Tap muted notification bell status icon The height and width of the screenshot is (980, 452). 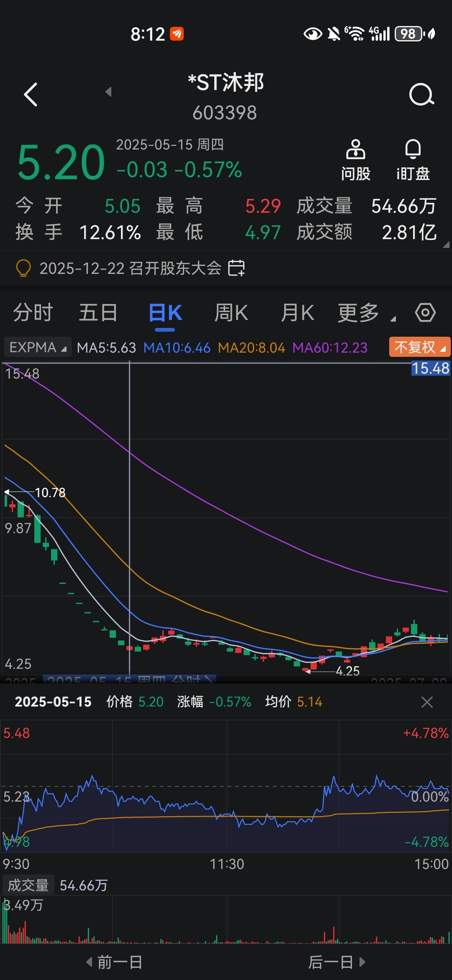(x=334, y=34)
